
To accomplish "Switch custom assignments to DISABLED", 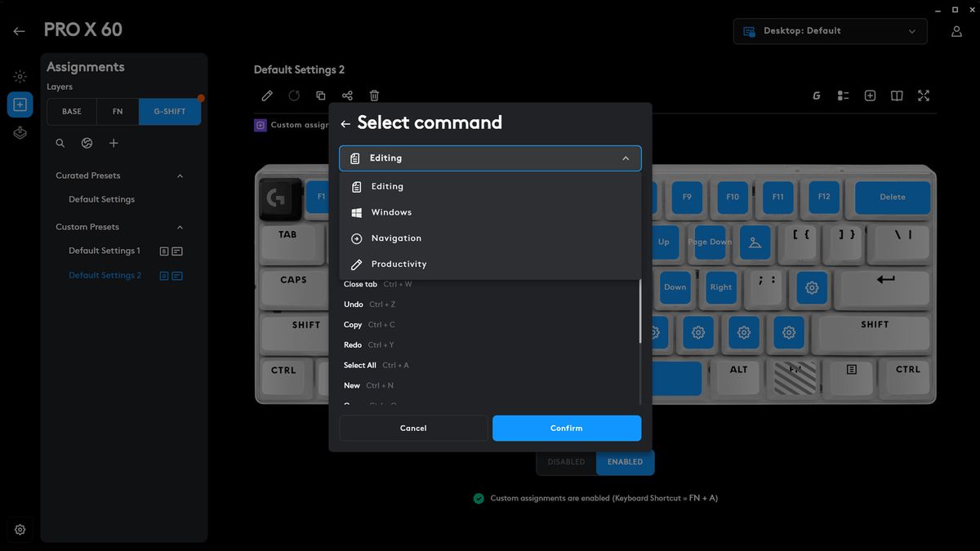I will [566, 462].
